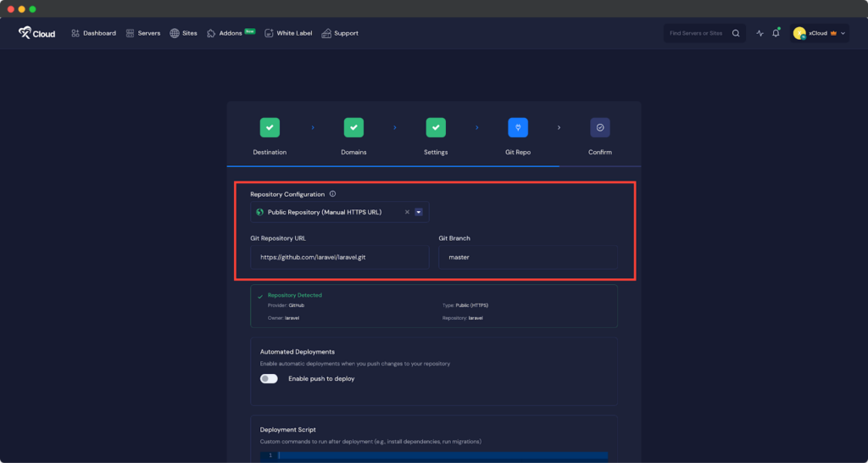Image resolution: width=868 pixels, height=463 pixels.
Task: Click the Git Branch input field
Action: click(x=527, y=257)
